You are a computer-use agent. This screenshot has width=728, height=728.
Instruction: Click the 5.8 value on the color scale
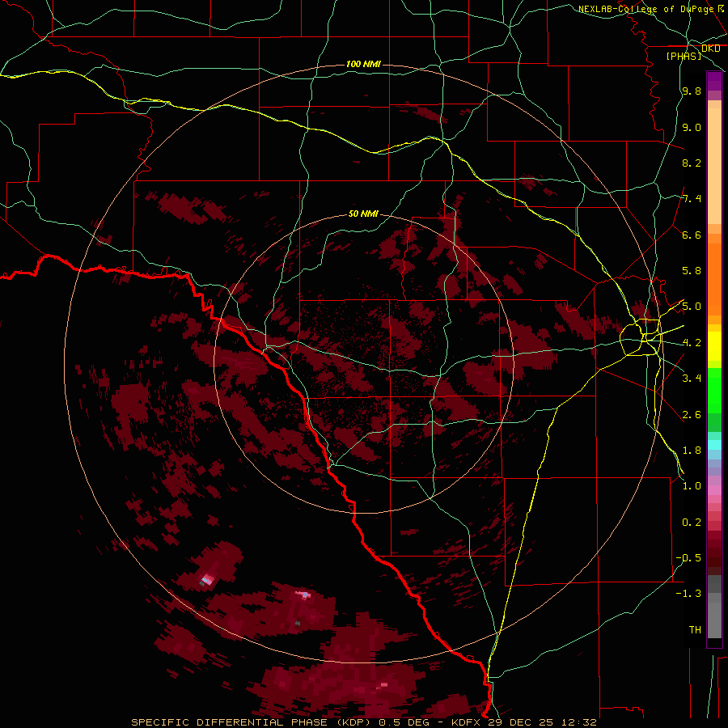(692, 271)
